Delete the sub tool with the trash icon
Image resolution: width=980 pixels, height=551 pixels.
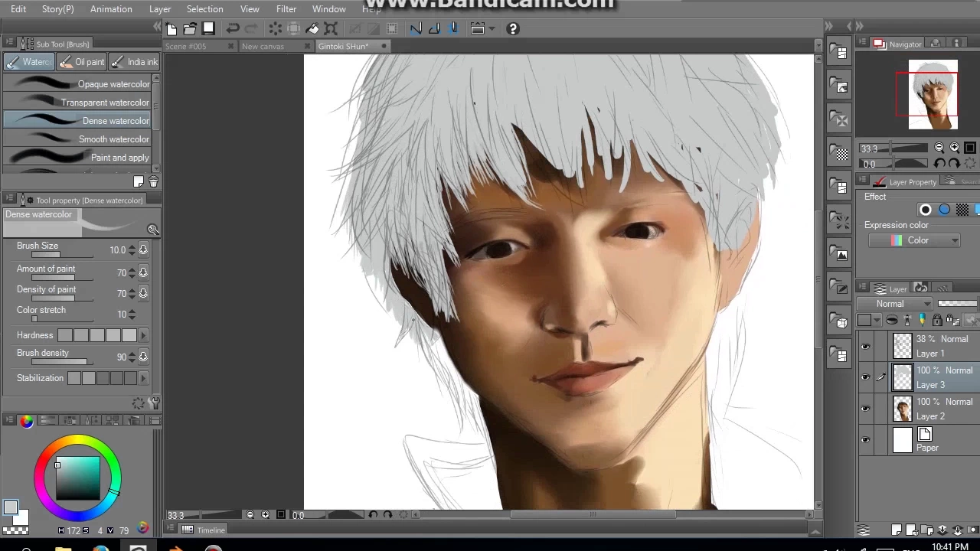[153, 181]
